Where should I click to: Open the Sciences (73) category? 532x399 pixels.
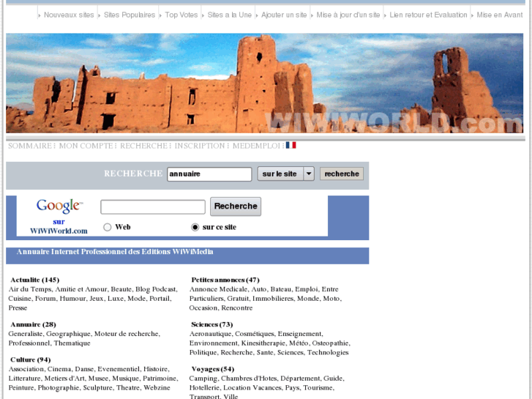(212, 324)
